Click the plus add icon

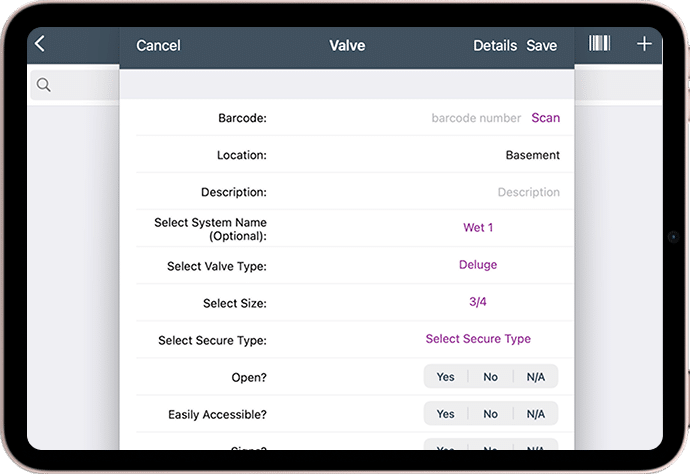(644, 44)
